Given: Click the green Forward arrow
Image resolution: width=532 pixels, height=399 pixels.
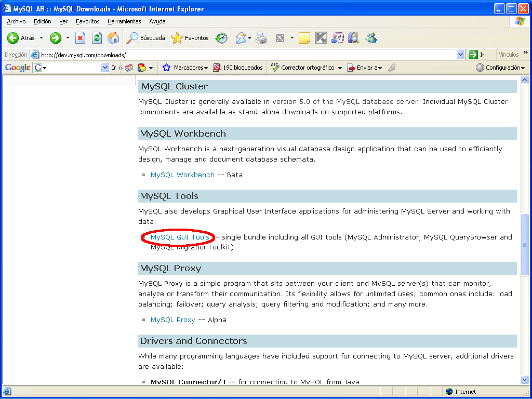Looking at the screenshot, I should (x=56, y=38).
